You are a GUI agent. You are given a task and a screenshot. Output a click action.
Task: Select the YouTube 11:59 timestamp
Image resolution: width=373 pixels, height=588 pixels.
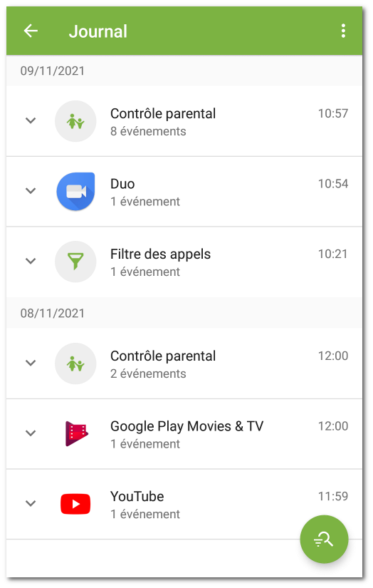[x=333, y=496]
